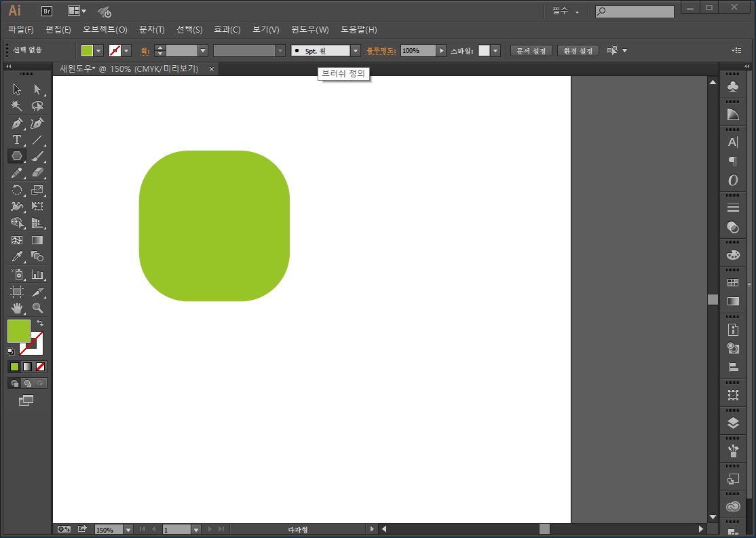Set fill to None in toolbox
This screenshot has height=538, width=756.
click(41, 366)
